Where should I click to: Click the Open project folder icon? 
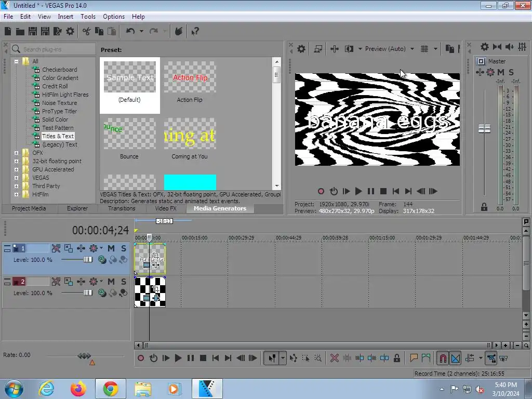[x=20, y=31]
